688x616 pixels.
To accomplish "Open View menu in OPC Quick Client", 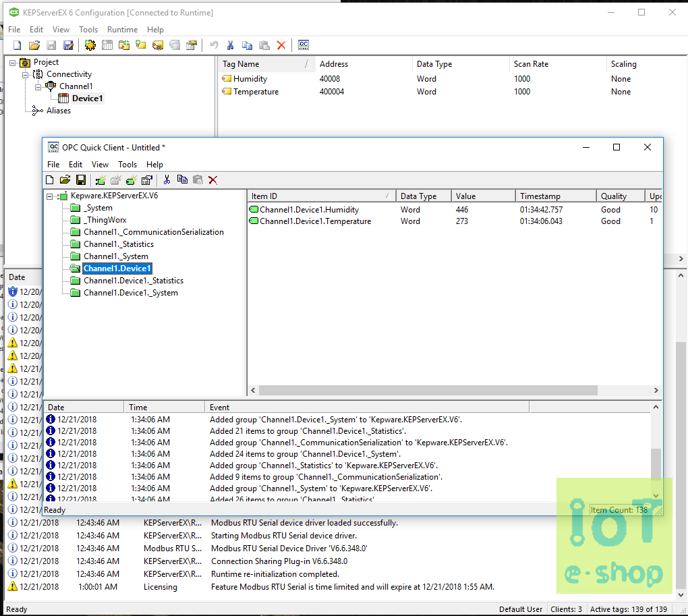I will pyautogui.click(x=100, y=165).
